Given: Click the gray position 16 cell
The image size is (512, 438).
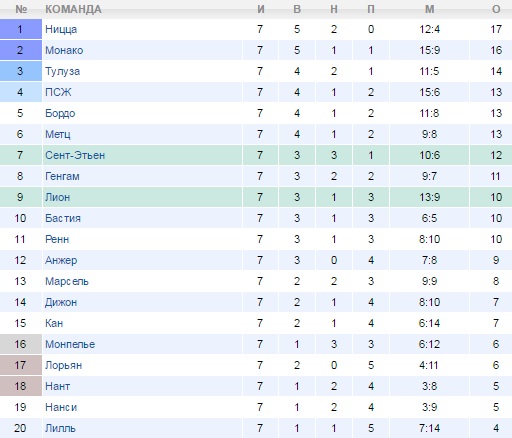Looking at the screenshot, I should (21, 344).
